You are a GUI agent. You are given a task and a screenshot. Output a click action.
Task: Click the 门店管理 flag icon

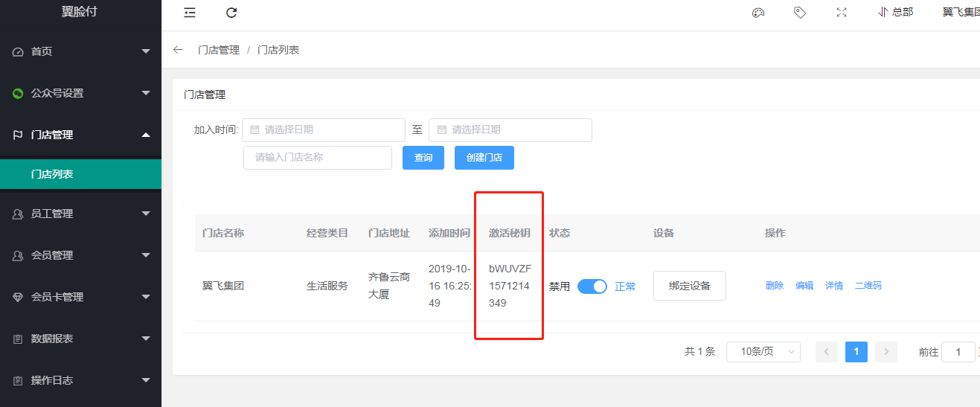coord(18,135)
